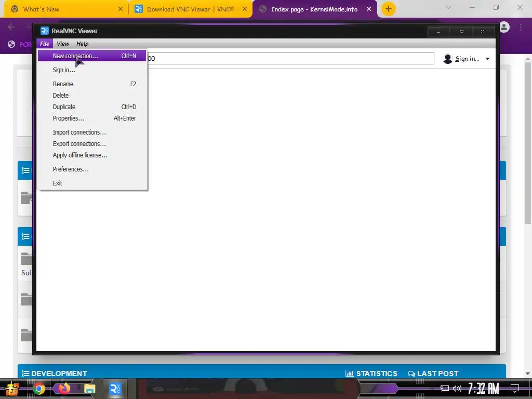The height and width of the screenshot is (399, 532).
Task: Minimize the RealVNC Viewer window
Action: click(438, 32)
